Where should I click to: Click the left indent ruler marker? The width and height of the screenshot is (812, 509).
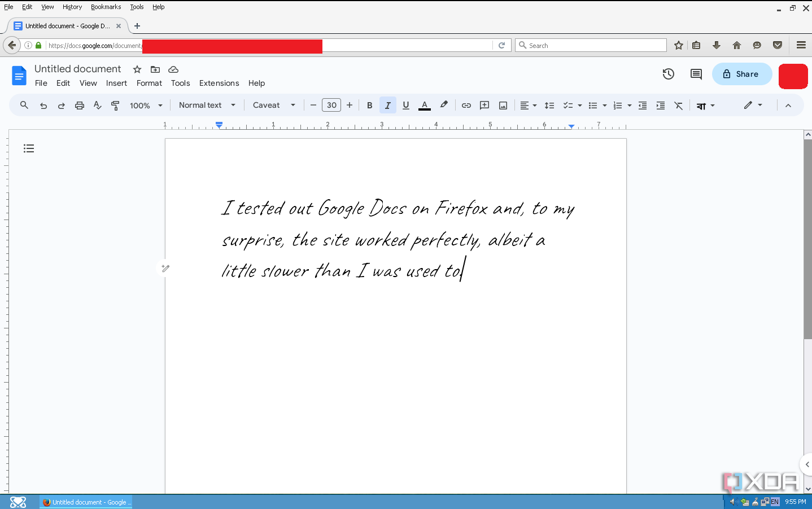(219, 125)
